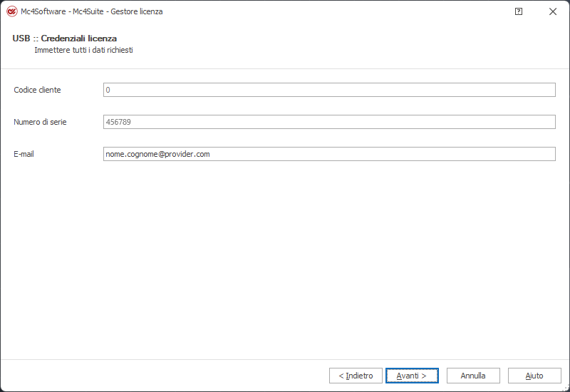Screen dimensions: 570x392
Task: Click the Numero di serie label
Action: (x=40, y=122)
